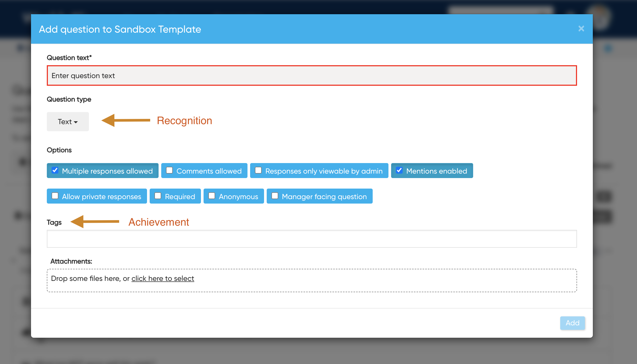
Task: Click into the Question text field
Action: (x=312, y=75)
